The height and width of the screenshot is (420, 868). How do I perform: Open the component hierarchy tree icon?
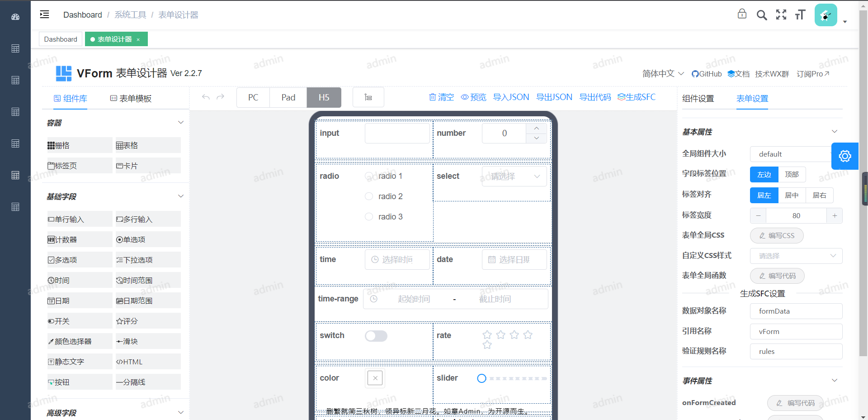tap(368, 97)
